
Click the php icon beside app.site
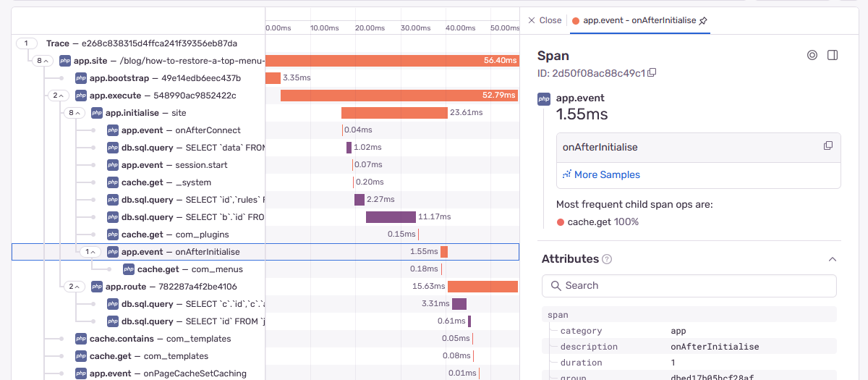click(x=65, y=61)
